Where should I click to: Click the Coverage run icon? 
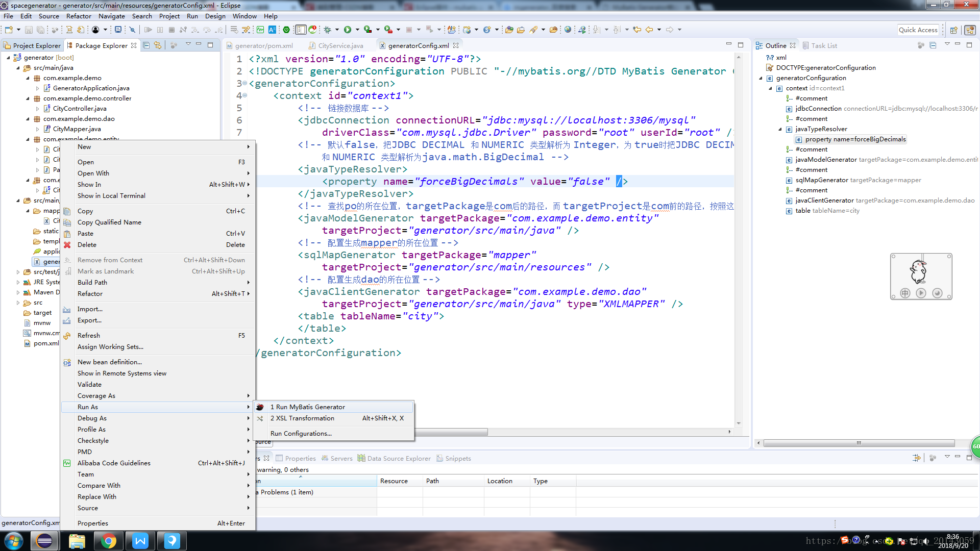pyautogui.click(x=367, y=30)
